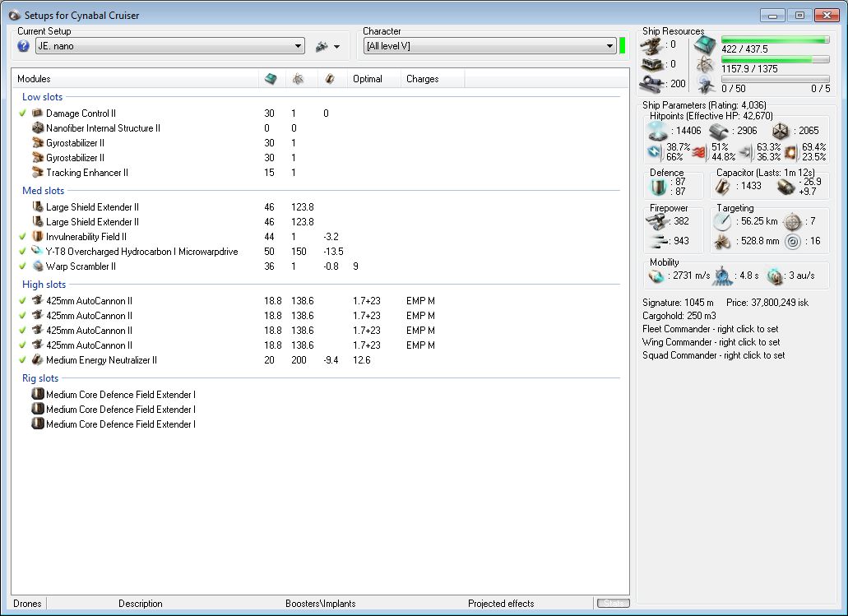Click the blue help question mark icon
The image size is (848, 616).
coord(23,46)
